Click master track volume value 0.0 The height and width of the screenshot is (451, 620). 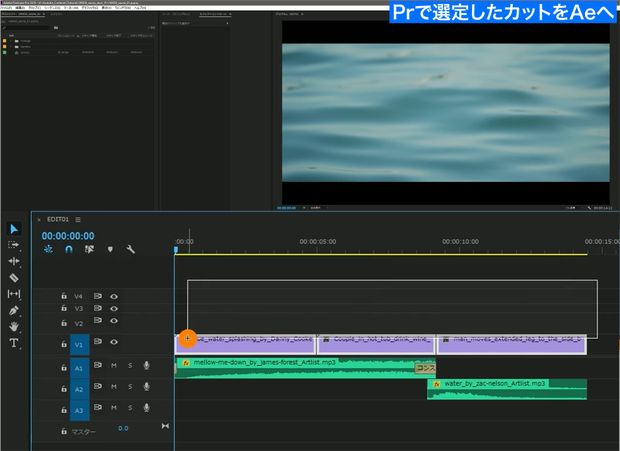pos(123,428)
